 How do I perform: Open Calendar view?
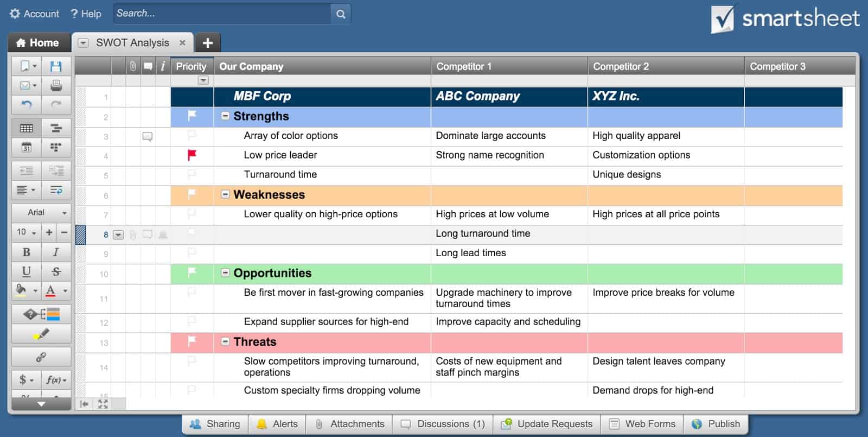tap(26, 147)
